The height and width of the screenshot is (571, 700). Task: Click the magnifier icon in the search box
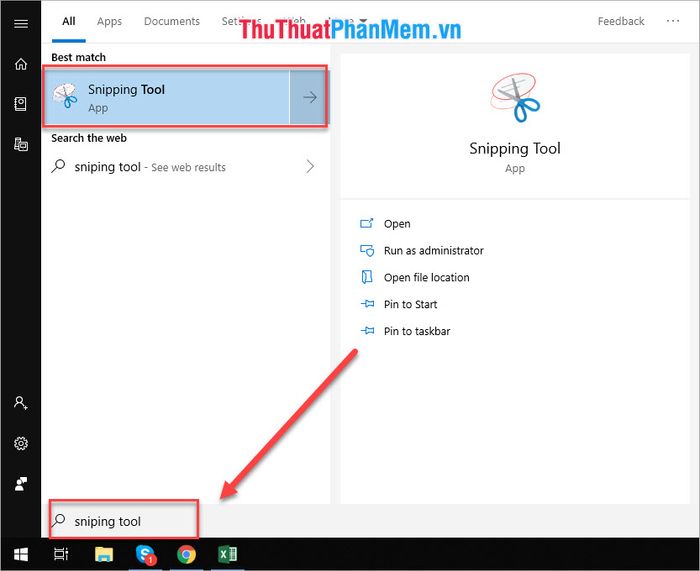pyautogui.click(x=58, y=521)
